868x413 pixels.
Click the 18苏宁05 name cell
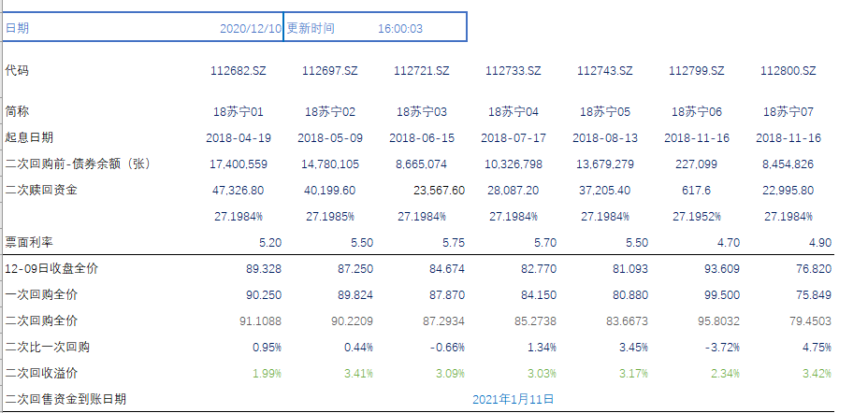point(604,112)
